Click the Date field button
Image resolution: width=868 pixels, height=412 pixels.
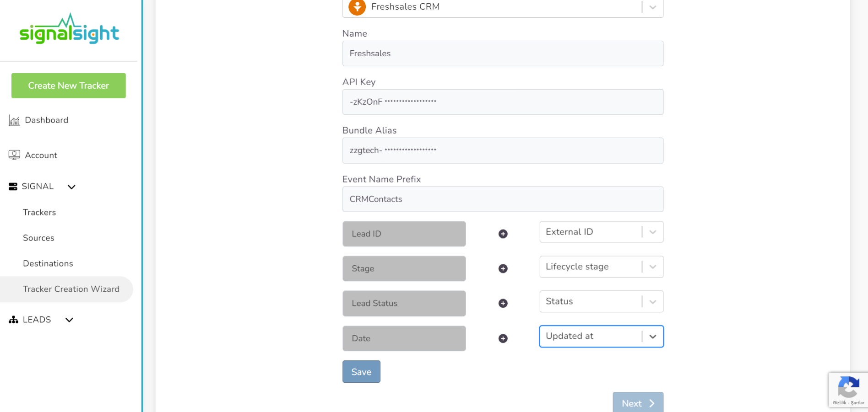coord(404,338)
